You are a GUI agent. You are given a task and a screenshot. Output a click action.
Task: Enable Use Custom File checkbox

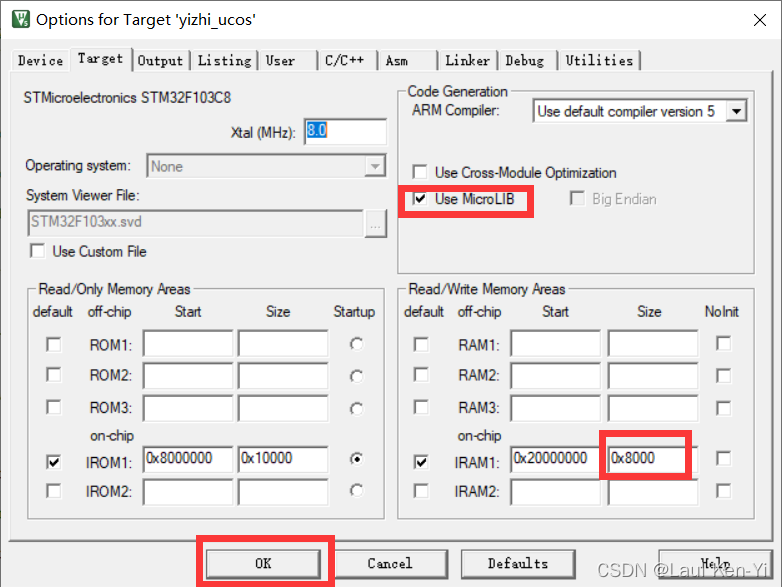click(x=38, y=251)
